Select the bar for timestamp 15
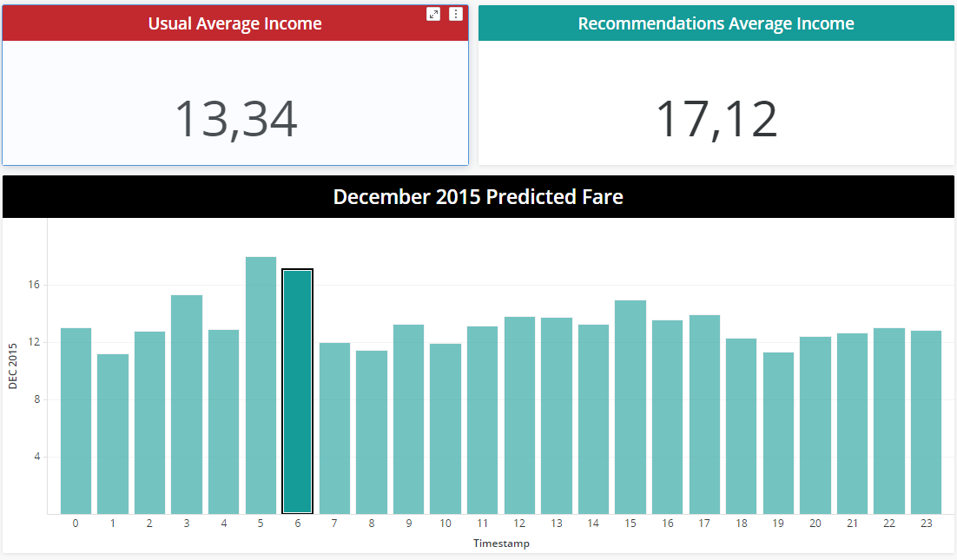The image size is (957, 560). 630,407
